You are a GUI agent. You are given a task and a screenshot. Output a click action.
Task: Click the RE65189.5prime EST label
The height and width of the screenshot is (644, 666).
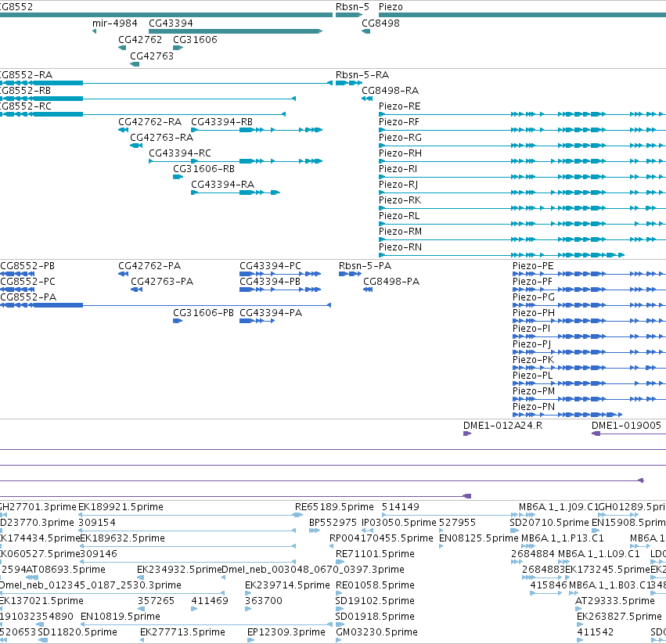(x=334, y=507)
